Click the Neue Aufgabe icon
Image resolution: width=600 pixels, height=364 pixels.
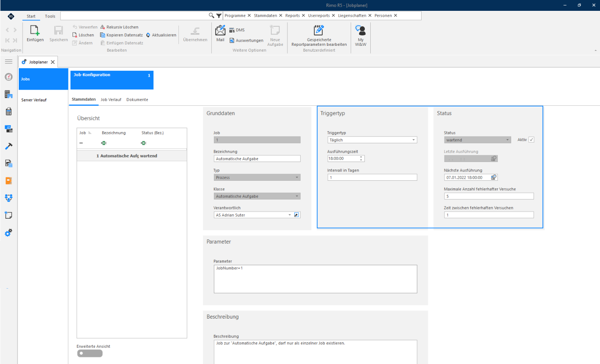[275, 30]
